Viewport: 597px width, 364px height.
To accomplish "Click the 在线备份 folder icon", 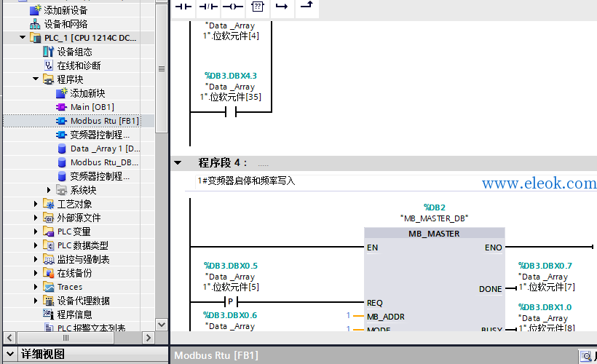I will click(x=48, y=272).
